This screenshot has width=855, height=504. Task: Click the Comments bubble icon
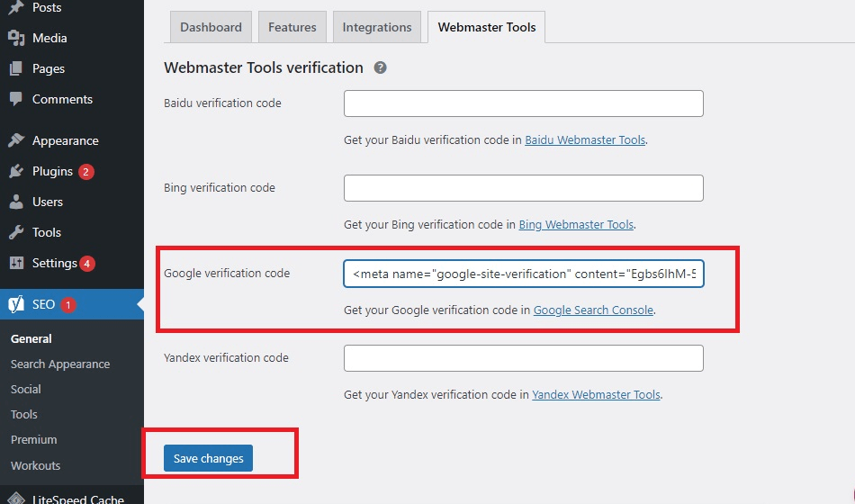click(x=16, y=100)
